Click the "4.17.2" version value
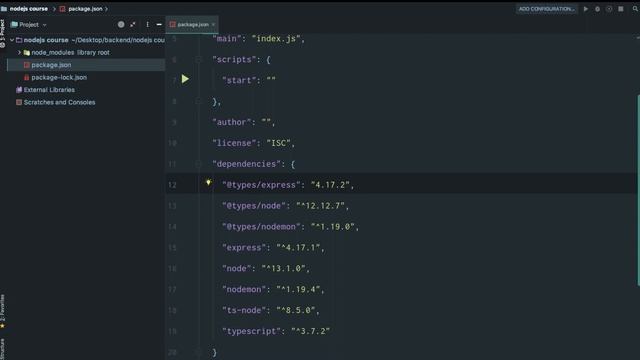 point(330,185)
